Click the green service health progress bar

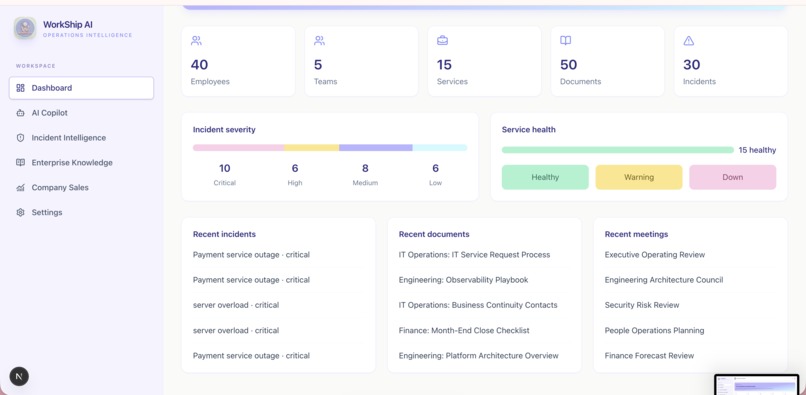(x=618, y=150)
